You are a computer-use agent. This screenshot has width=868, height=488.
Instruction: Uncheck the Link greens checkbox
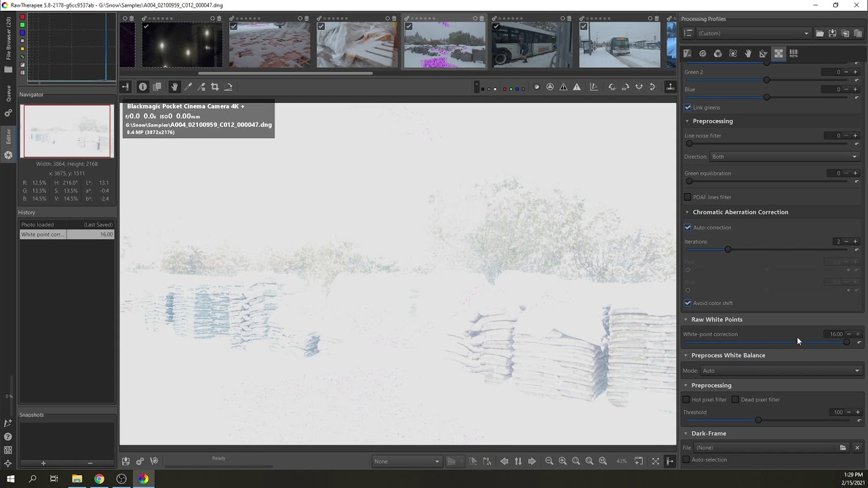coord(688,107)
